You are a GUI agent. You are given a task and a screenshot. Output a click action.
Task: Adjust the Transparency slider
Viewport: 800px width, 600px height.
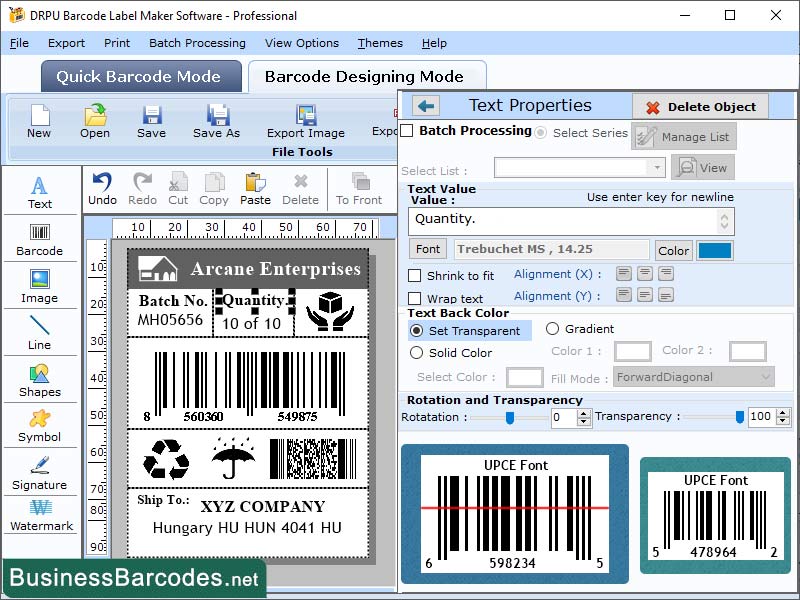(x=740, y=417)
